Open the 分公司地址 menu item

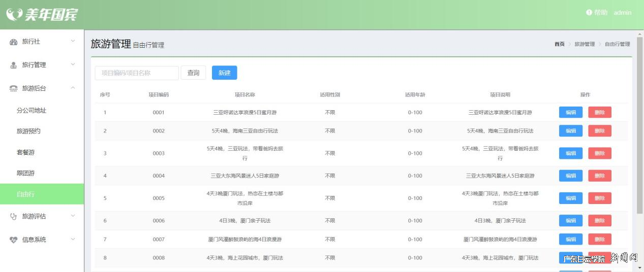(32, 110)
